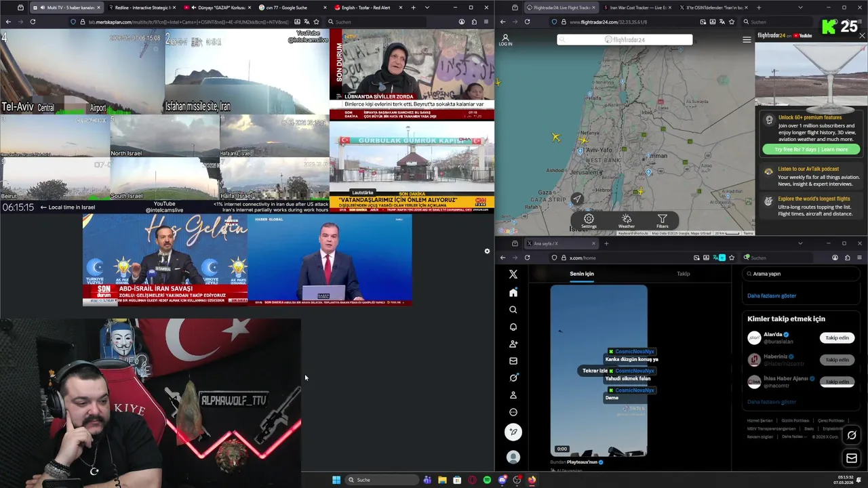Open X follow-people icon in sidebar
The width and height of the screenshot is (868, 488).
pyautogui.click(x=513, y=344)
